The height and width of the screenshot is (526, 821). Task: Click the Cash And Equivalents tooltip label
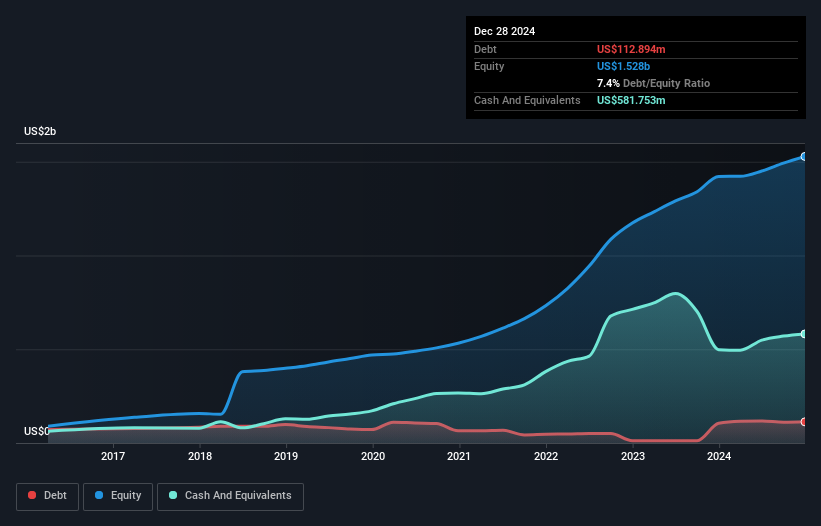[527, 100]
